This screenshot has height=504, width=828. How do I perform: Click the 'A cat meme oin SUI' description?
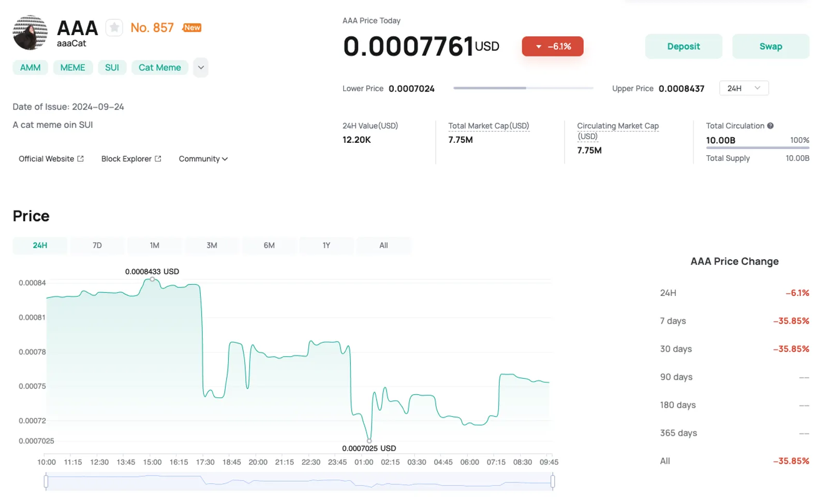(x=53, y=125)
